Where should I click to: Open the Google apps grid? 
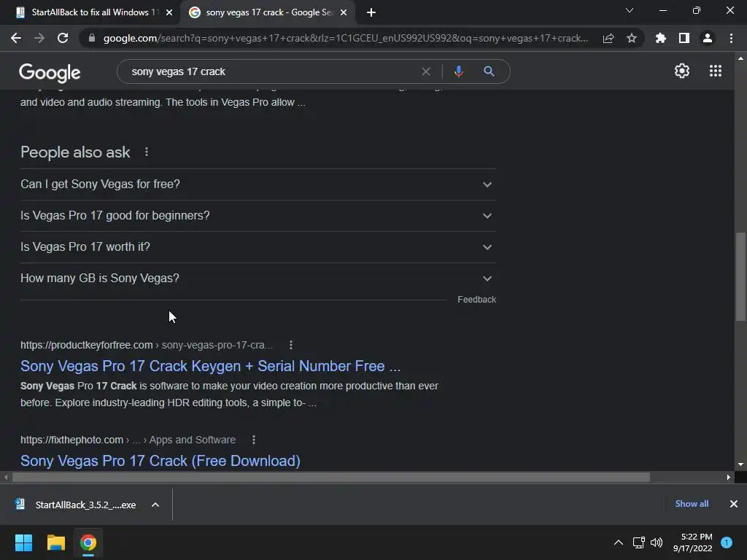[716, 71]
